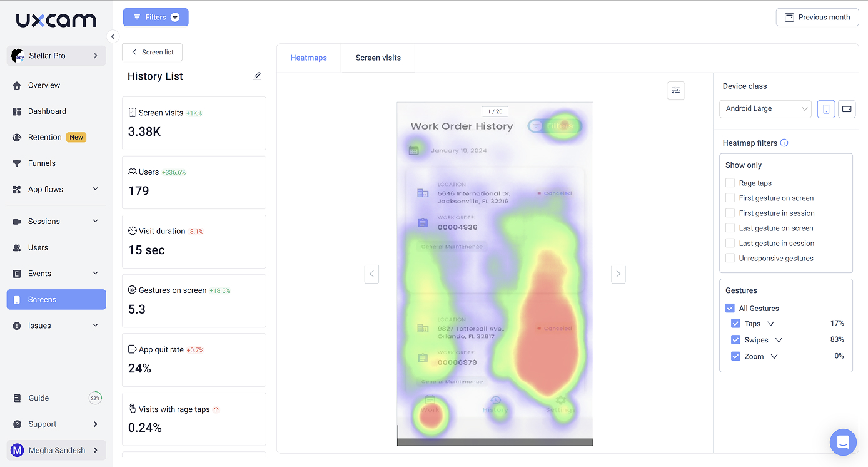Go to next heatmap screenshot arrow

coord(618,274)
